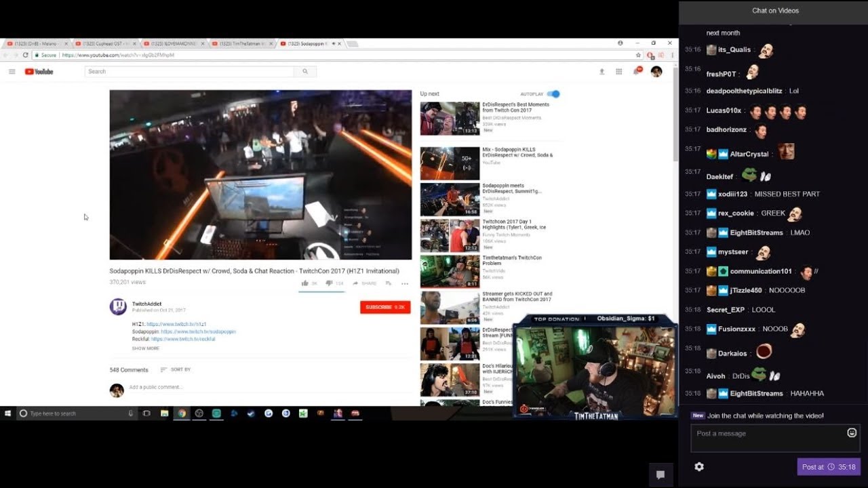Screen dimensions: 868x488
Task: Click username xodiii123 in chat
Action: [x=732, y=194]
